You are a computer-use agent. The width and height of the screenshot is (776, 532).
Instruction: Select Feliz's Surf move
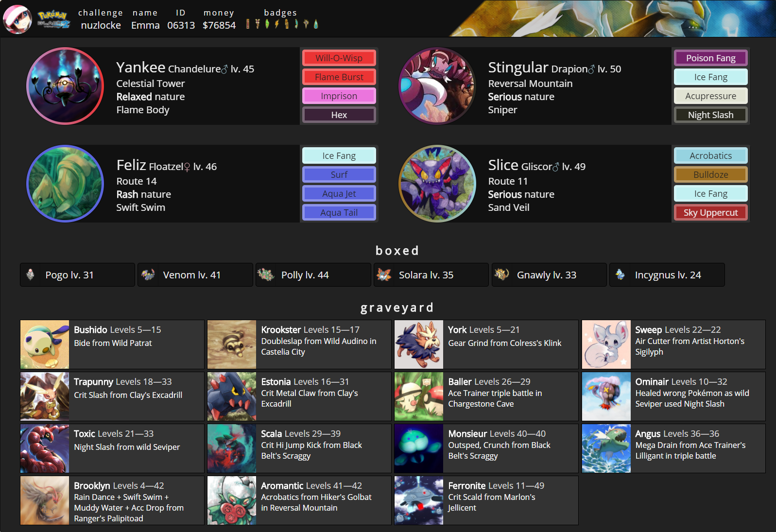[x=339, y=175]
